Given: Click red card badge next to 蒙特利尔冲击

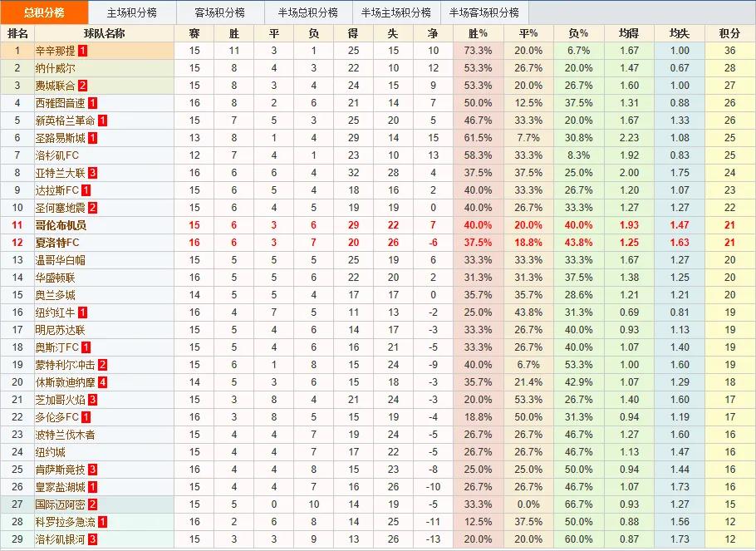Looking at the screenshot, I should pos(102,365).
